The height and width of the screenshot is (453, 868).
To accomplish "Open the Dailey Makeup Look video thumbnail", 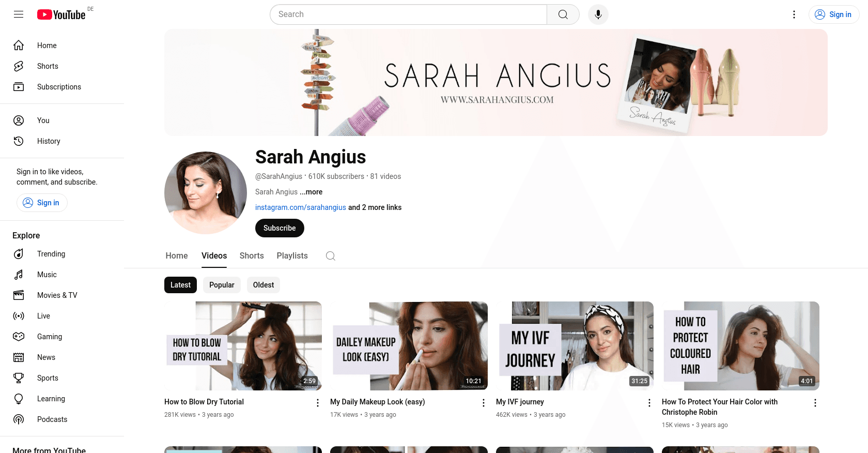I will tap(409, 345).
